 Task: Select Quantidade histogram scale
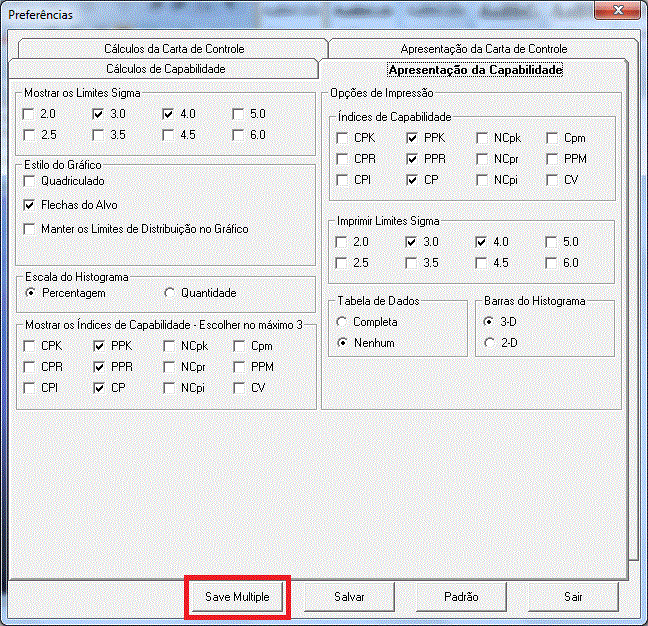click(169, 293)
